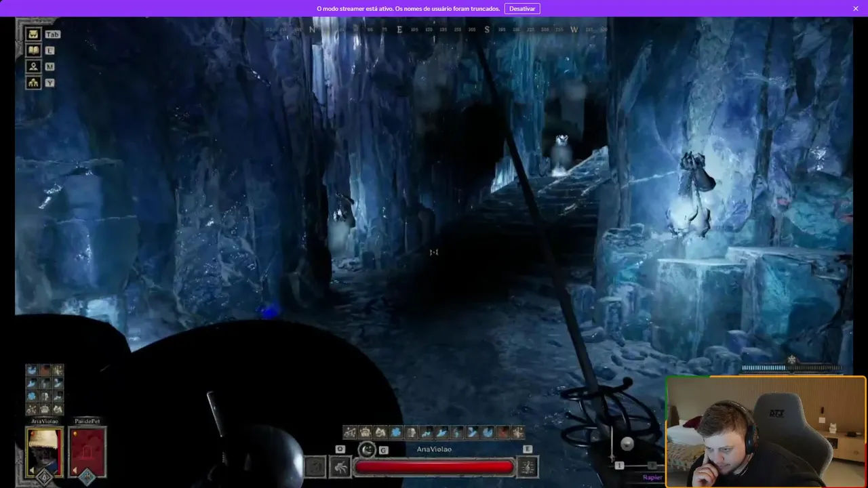Click the crescent moon icon beside the G key
The image size is (868, 488).
click(367, 449)
